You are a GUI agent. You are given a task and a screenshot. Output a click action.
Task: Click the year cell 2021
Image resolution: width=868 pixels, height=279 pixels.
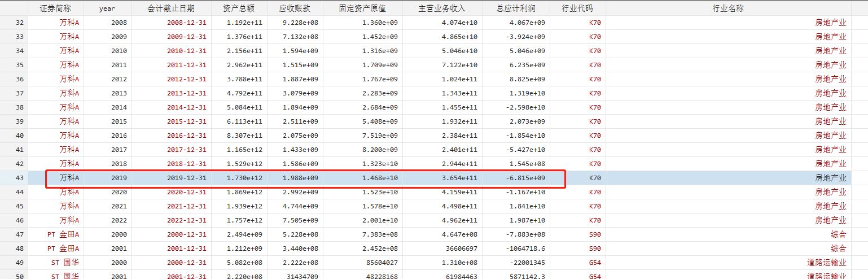point(119,206)
